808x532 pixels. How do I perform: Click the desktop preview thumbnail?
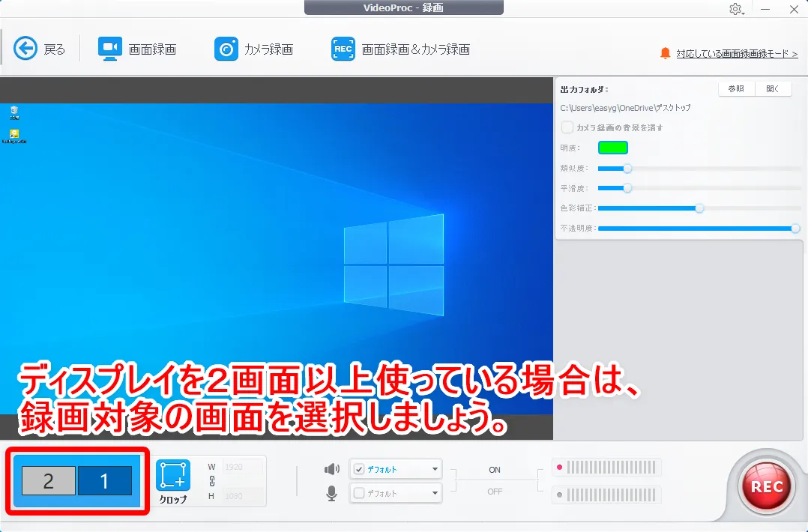click(276, 259)
